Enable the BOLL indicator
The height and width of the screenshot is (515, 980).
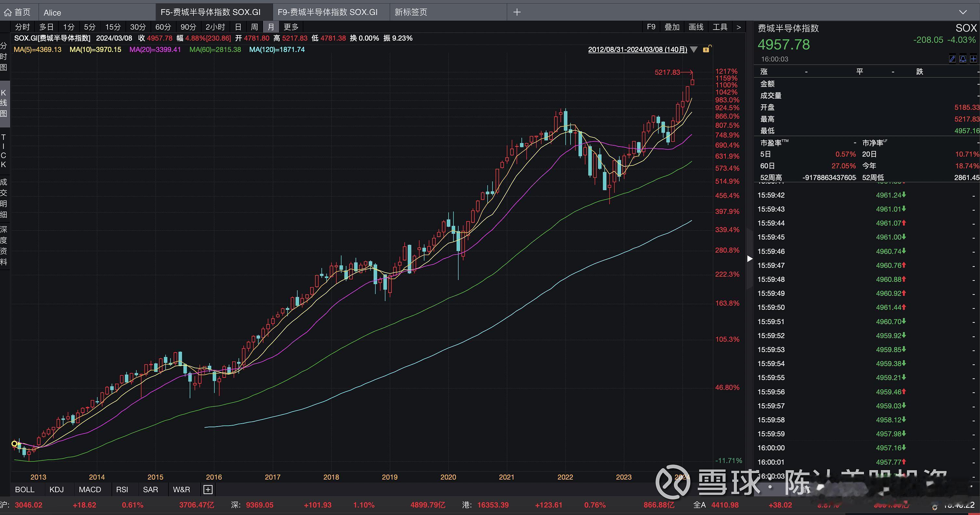click(x=25, y=490)
